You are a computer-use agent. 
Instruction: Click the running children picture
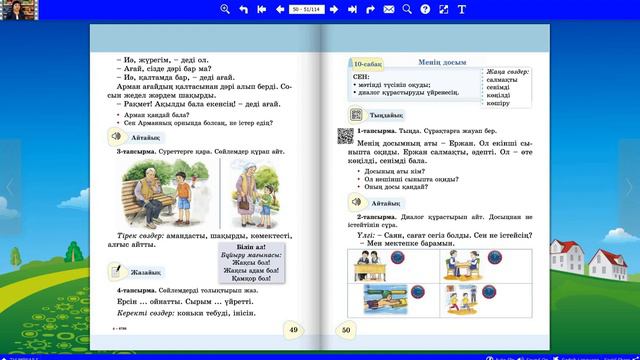click(461, 300)
